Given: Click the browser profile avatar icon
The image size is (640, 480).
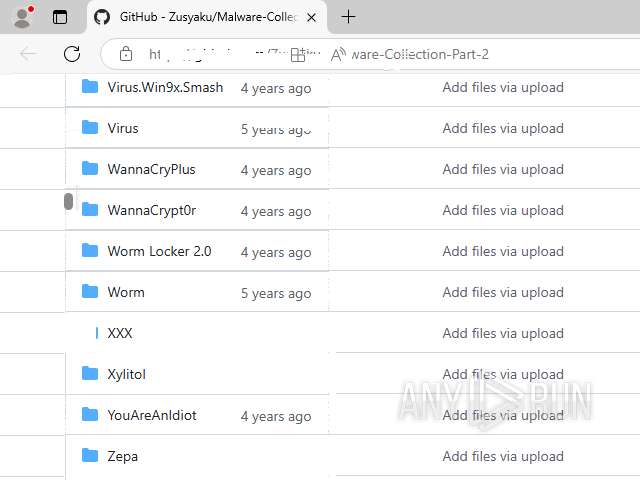Looking at the screenshot, I should coord(23,17).
